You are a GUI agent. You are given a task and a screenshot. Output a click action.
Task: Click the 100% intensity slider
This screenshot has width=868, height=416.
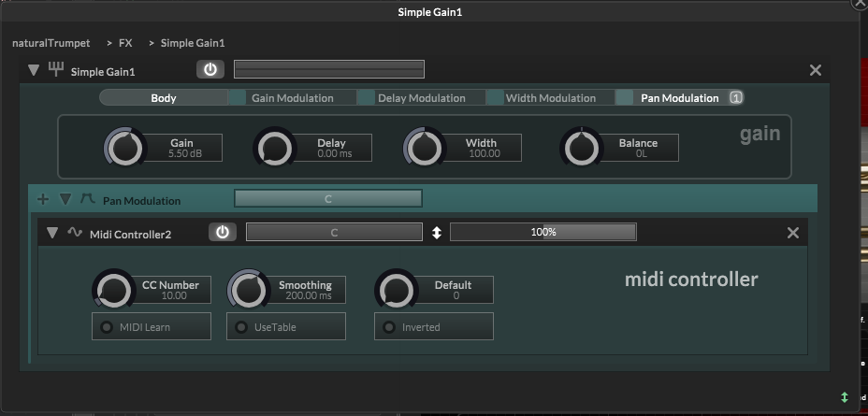542,232
